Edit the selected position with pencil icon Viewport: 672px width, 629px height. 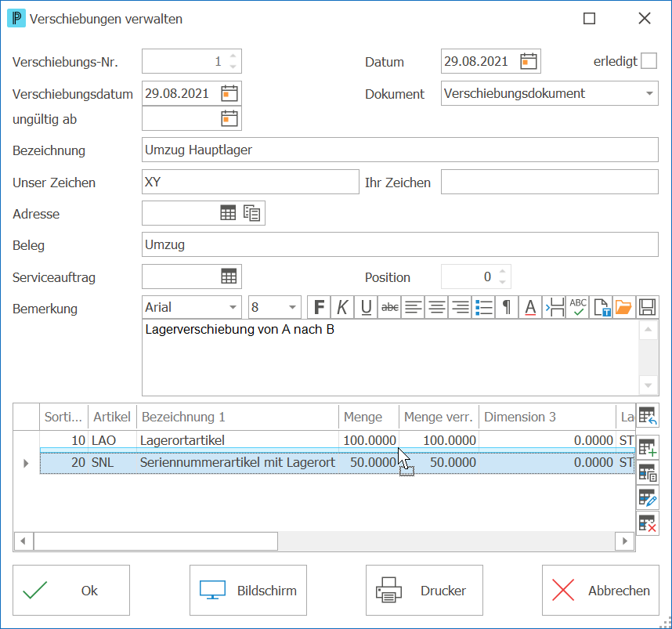tap(648, 497)
